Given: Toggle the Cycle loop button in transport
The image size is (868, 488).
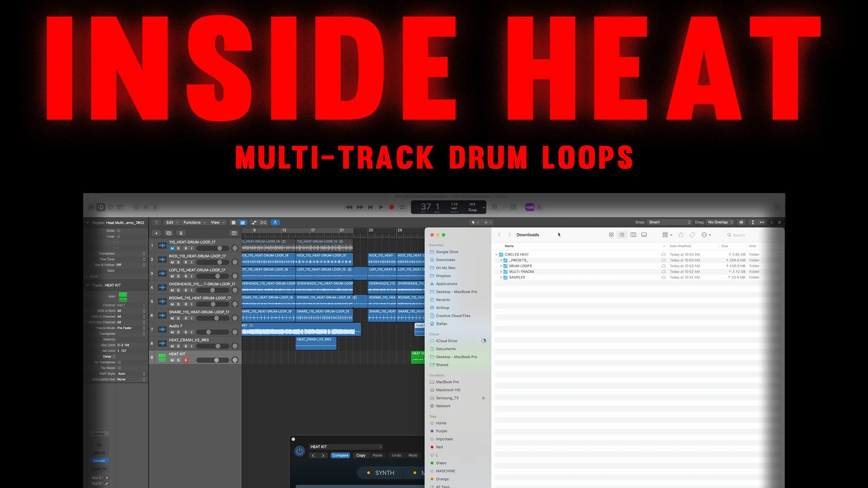Looking at the screenshot, I should click(x=402, y=207).
